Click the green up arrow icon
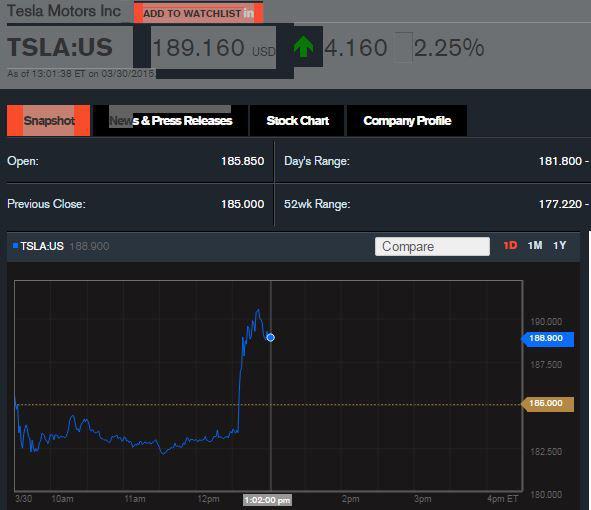Screen dimensions: 591x510 point(304,46)
